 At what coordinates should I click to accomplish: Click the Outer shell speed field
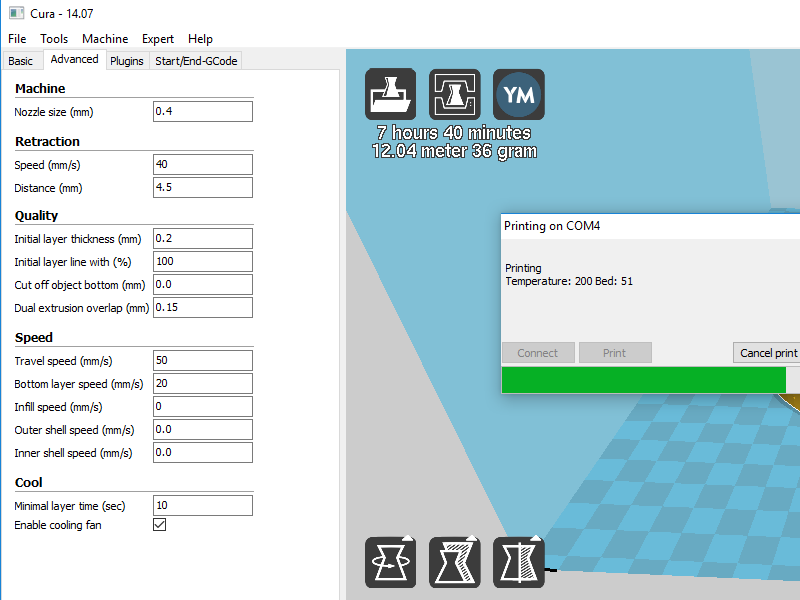pyautogui.click(x=203, y=429)
